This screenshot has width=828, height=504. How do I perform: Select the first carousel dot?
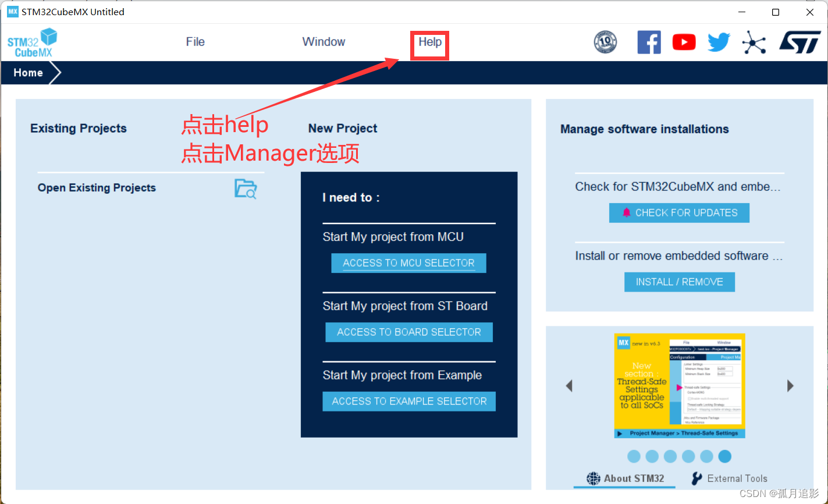pyautogui.click(x=634, y=456)
